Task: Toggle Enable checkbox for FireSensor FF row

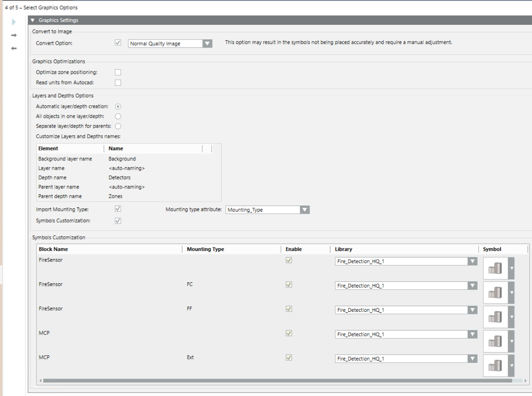Action: coord(289,309)
